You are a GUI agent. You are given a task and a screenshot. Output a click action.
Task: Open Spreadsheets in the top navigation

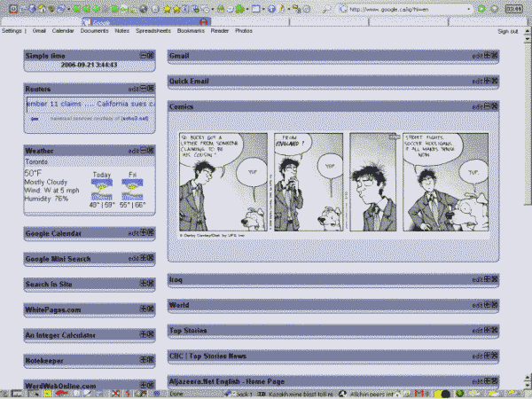pyautogui.click(x=153, y=30)
